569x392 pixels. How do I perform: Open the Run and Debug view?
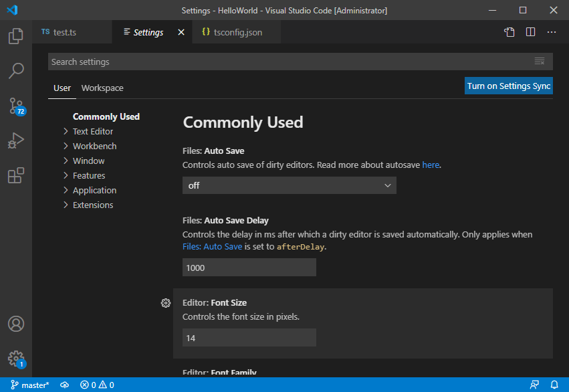[16, 140]
